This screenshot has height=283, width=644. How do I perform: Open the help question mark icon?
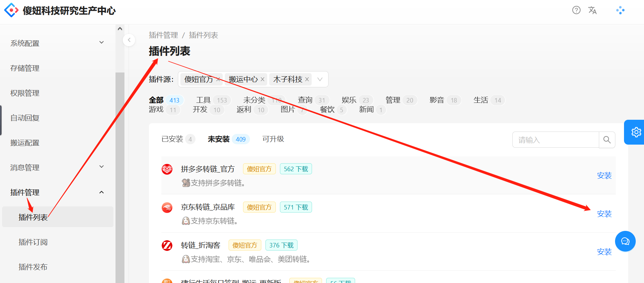[x=576, y=10]
